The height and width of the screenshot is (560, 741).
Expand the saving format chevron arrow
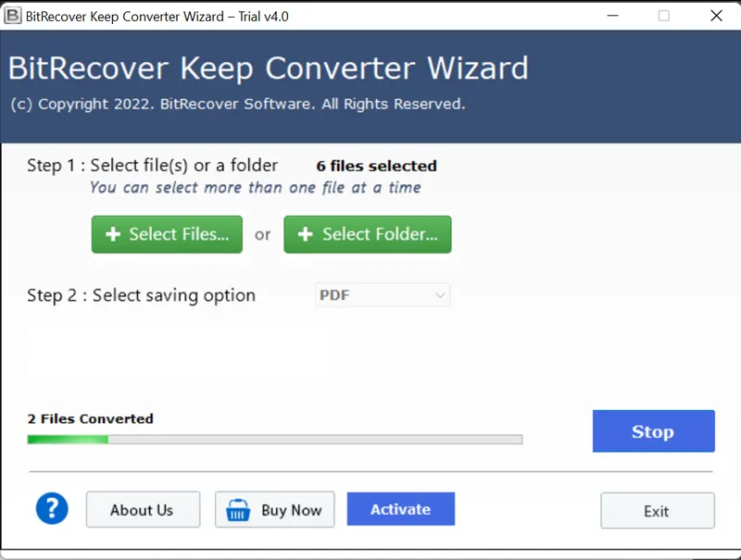(440, 295)
